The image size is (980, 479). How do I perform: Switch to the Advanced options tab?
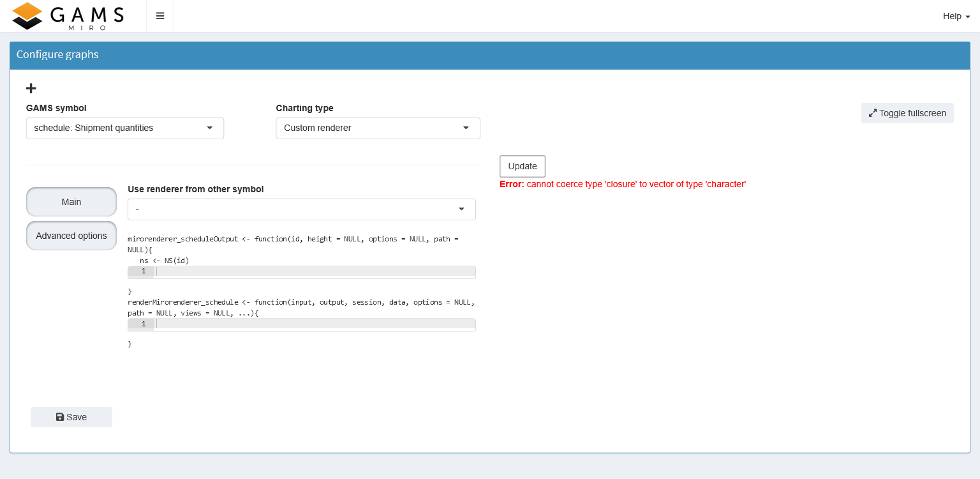pyautogui.click(x=71, y=235)
